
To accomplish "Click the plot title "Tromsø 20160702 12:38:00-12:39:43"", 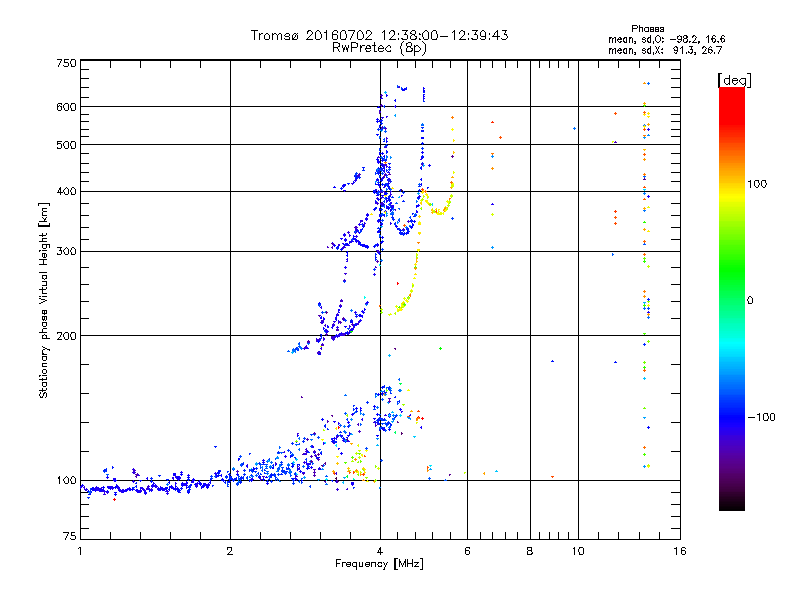I will click(x=380, y=35).
